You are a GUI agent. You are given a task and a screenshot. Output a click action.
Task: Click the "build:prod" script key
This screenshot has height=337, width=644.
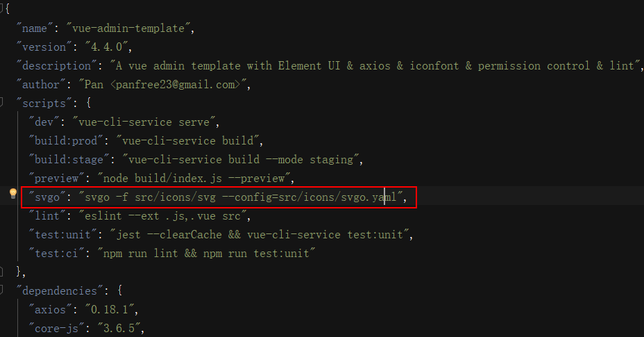click(65, 141)
